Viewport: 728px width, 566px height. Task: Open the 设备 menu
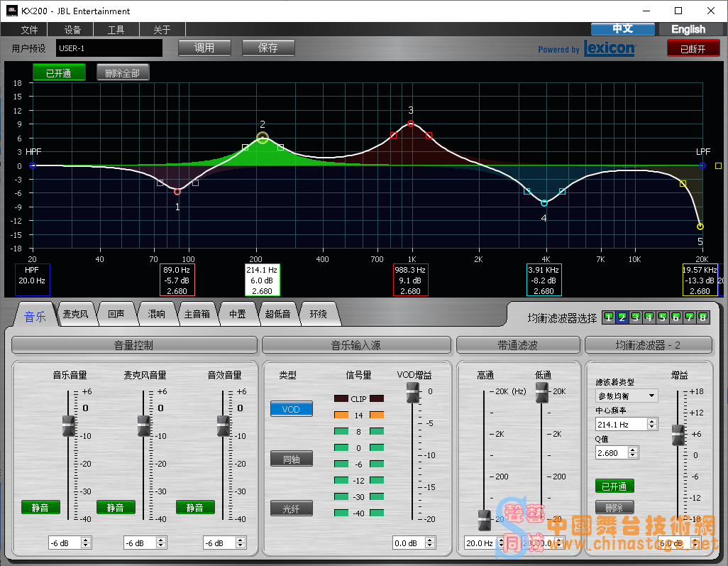(x=72, y=30)
